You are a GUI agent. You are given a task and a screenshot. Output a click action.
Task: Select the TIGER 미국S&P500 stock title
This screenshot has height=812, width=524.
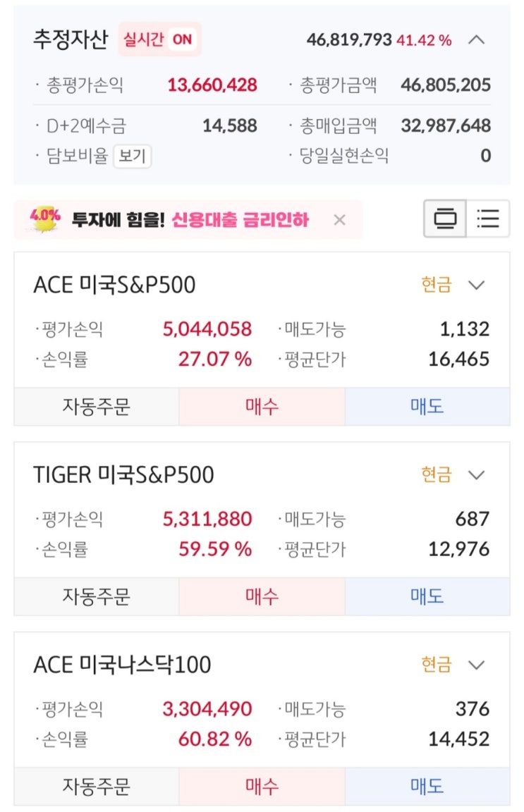[x=123, y=475]
